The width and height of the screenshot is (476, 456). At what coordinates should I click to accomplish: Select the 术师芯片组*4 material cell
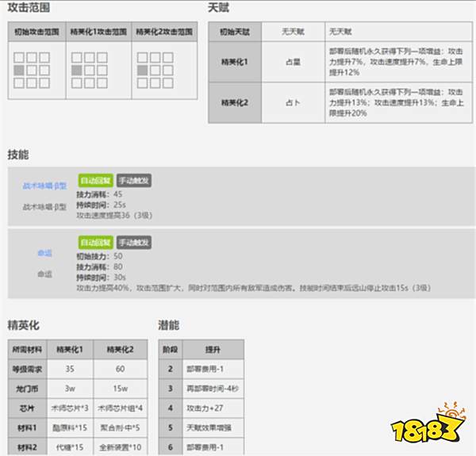click(x=119, y=408)
